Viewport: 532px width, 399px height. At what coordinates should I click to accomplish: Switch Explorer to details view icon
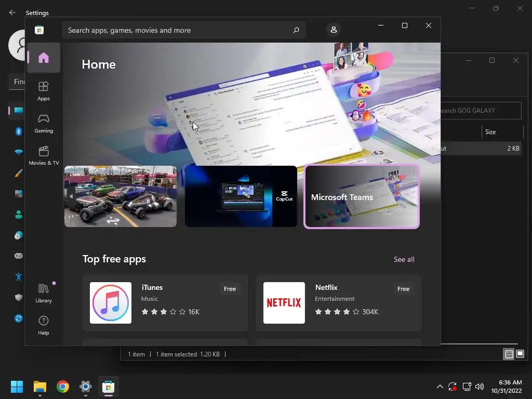[509, 354]
